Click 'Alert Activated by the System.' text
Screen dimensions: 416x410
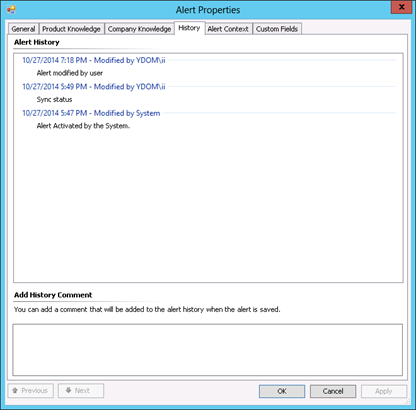pyautogui.click(x=83, y=126)
